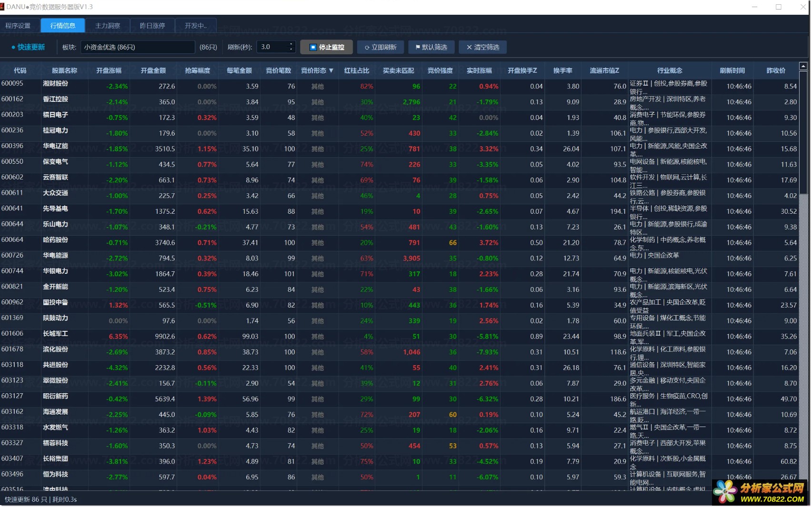Click the flag icon on 默认筛选
The height and width of the screenshot is (507, 812).
[x=418, y=47]
